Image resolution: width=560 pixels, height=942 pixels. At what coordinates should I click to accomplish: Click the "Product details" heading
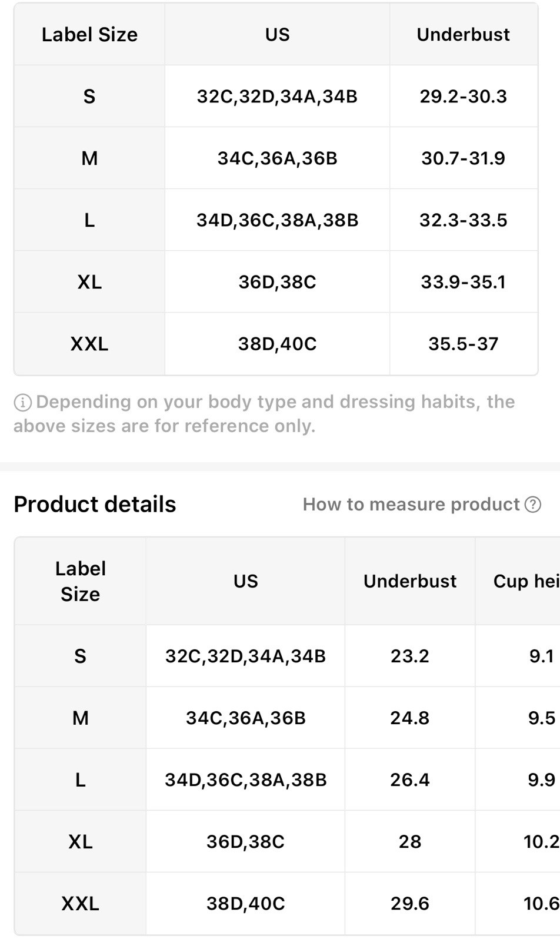pos(95,505)
